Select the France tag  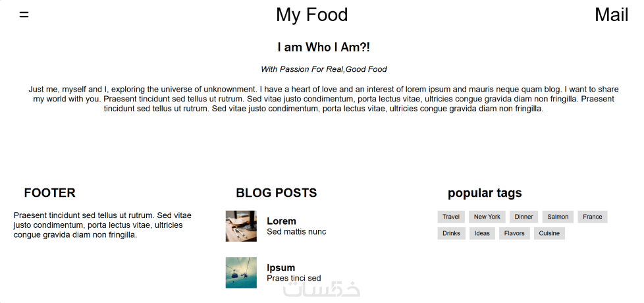(593, 217)
